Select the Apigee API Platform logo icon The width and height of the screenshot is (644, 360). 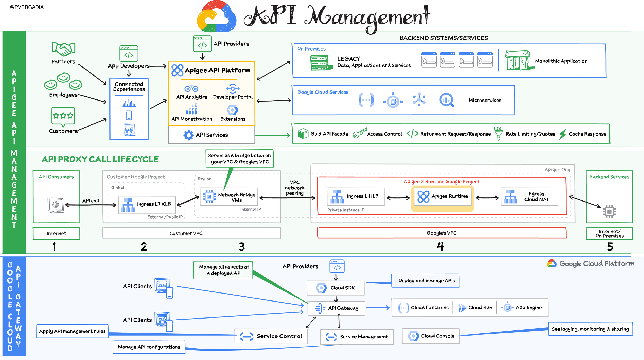click(x=177, y=70)
